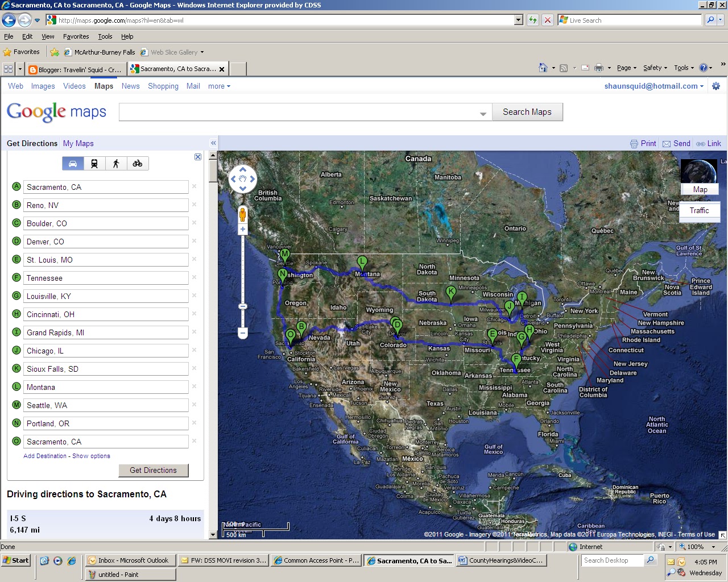Open the McArthur-Burney Falls favorite

(100, 52)
